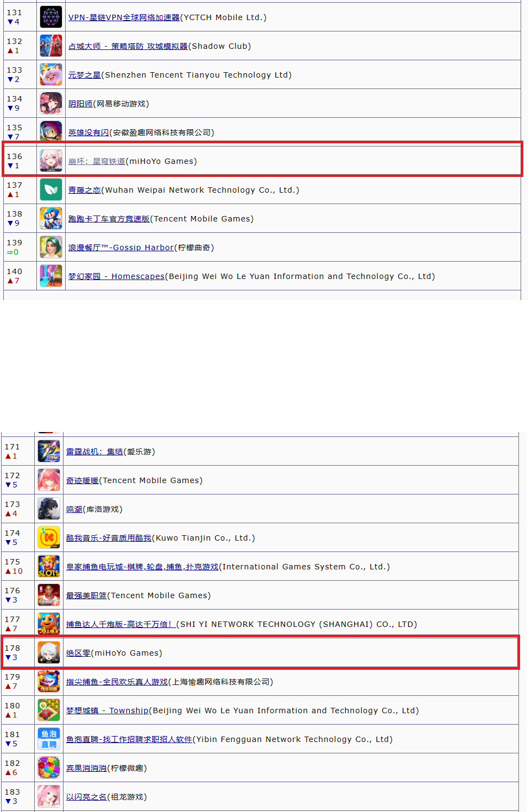This screenshot has width=532, height=812.
Task: Open the 跑跑卡丁车官方竞速版 link
Action: coord(109,219)
